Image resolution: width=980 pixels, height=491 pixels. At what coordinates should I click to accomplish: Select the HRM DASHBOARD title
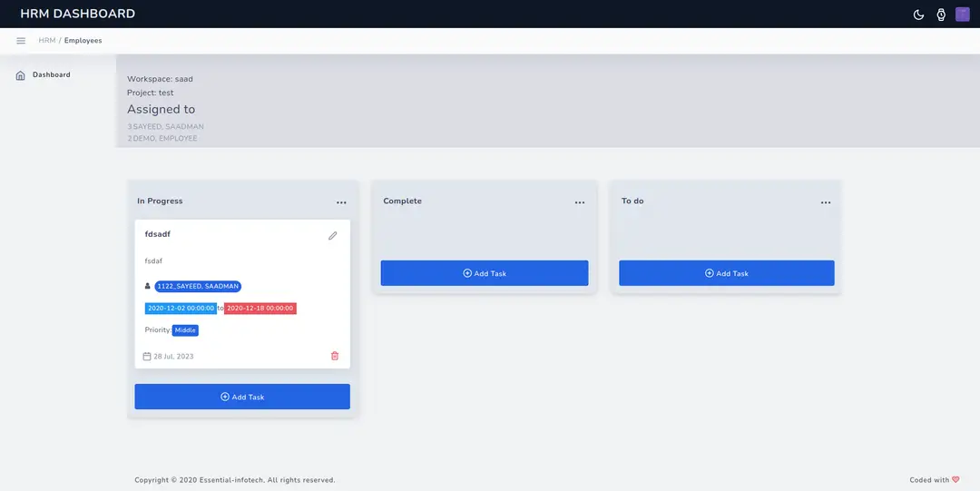coord(77,14)
